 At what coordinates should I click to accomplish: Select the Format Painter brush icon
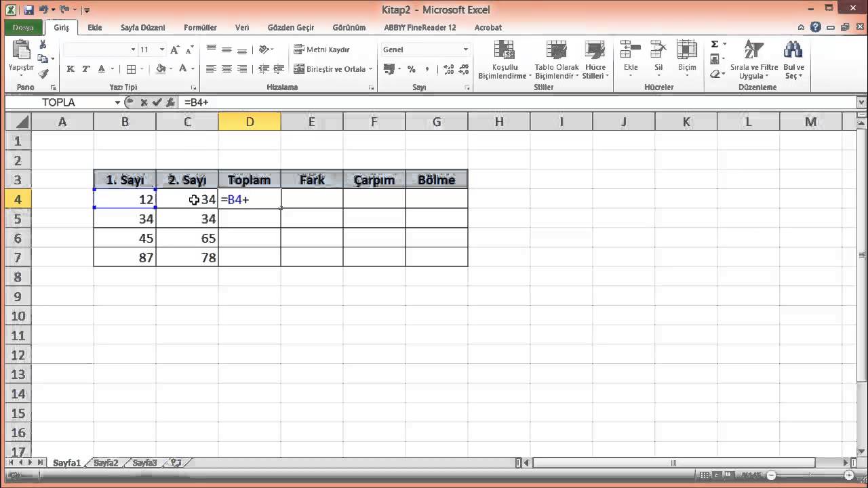43,73
